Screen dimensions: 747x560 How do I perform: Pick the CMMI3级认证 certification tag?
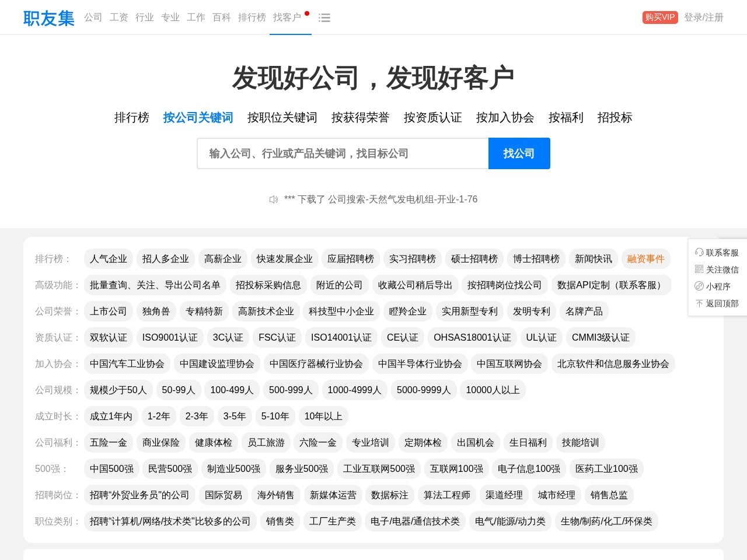click(x=601, y=338)
